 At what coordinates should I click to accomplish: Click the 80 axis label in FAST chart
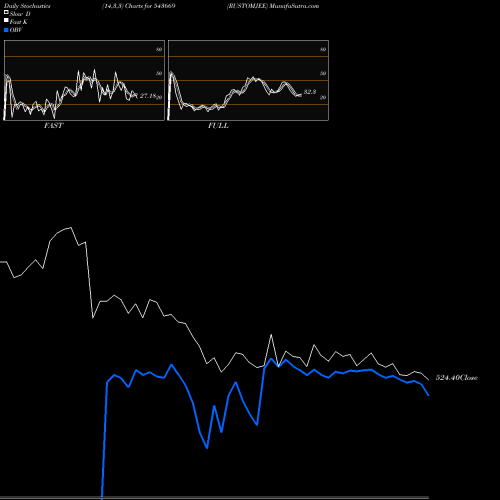[159, 49]
